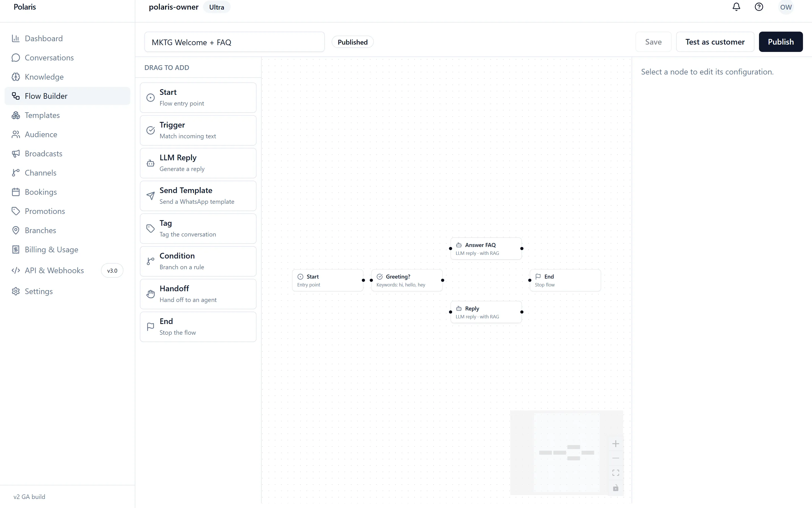The height and width of the screenshot is (508, 812).
Task: Zoom out of the canvas with minus
Action: [616, 458]
